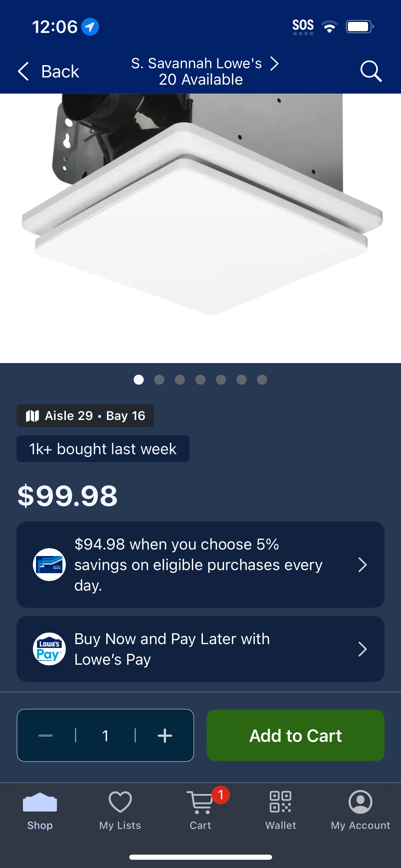The height and width of the screenshot is (868, 401).
Task: Select the fourth image page dot
Action: click(200, 380)
